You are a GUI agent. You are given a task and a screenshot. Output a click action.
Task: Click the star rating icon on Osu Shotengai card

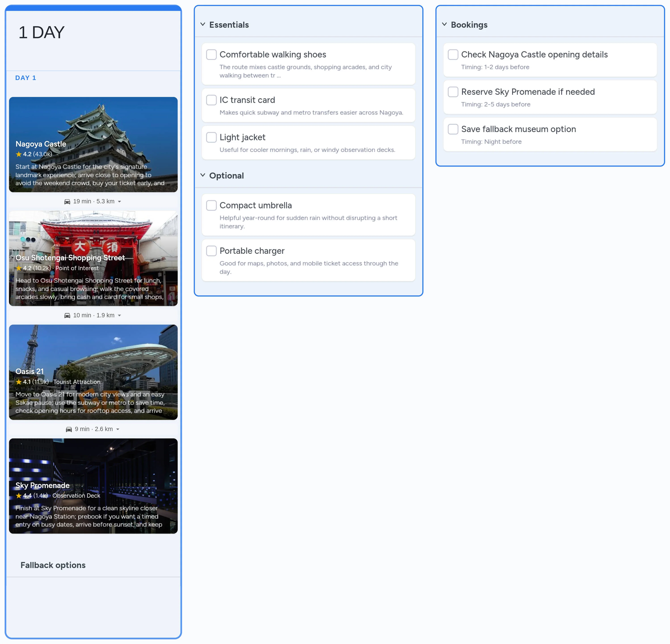point(19,268)
